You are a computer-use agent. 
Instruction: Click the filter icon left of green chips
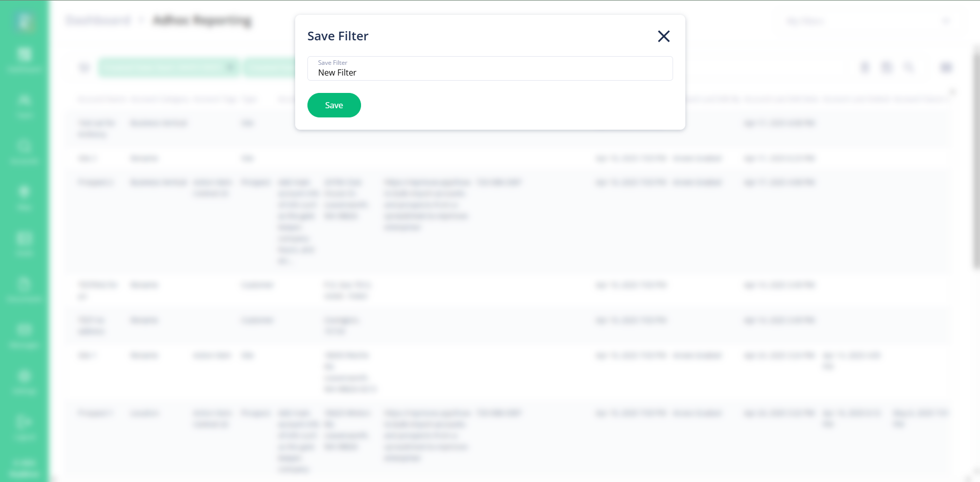tap(84, 67)
